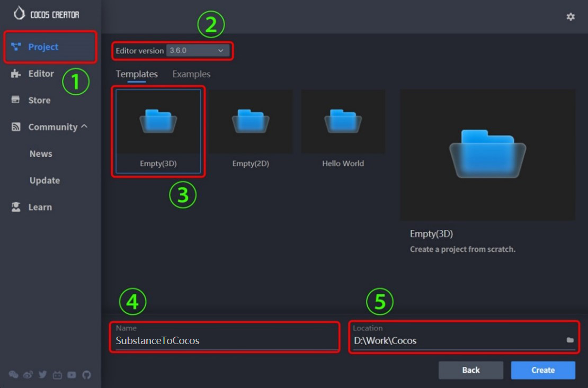Open the GitHub icon
The height and width of the screenshot is (388, 588).
point(87,375)
